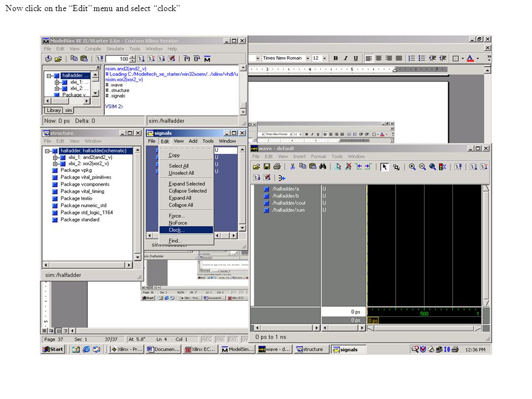Click the Step Over icon in ModelSim main toolbar

point(197,59)
